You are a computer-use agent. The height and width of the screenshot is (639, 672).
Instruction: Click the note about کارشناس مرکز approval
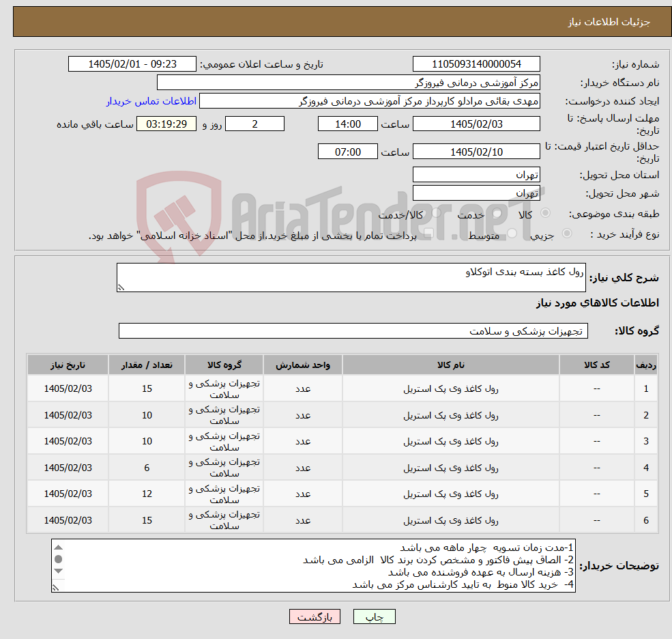[x=463, y=584]
